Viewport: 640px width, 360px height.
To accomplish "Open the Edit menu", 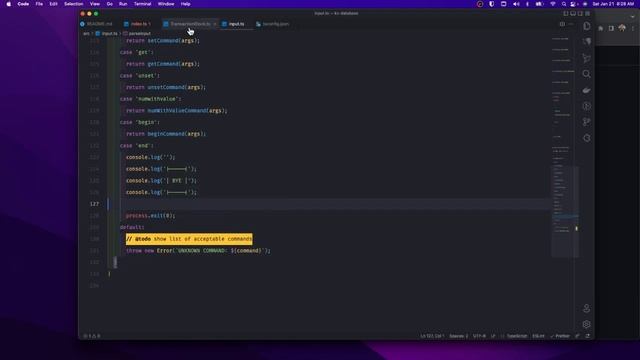I will click(x=53, y=4).
